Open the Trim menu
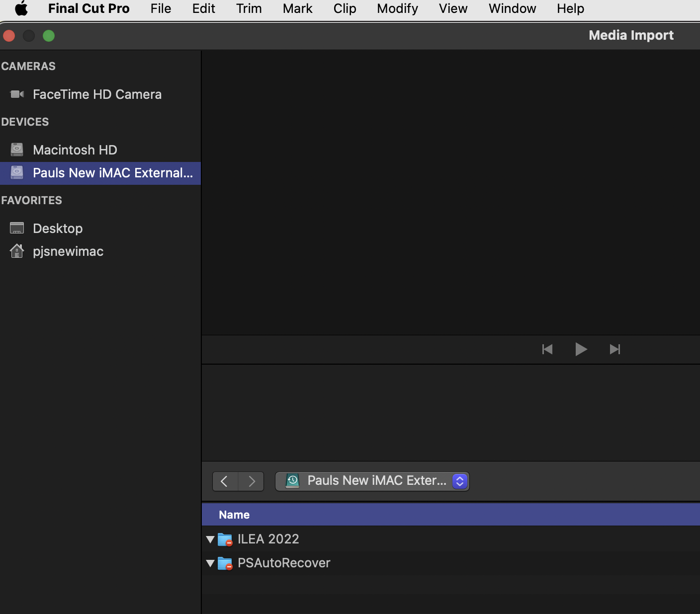 click(249, 8)
